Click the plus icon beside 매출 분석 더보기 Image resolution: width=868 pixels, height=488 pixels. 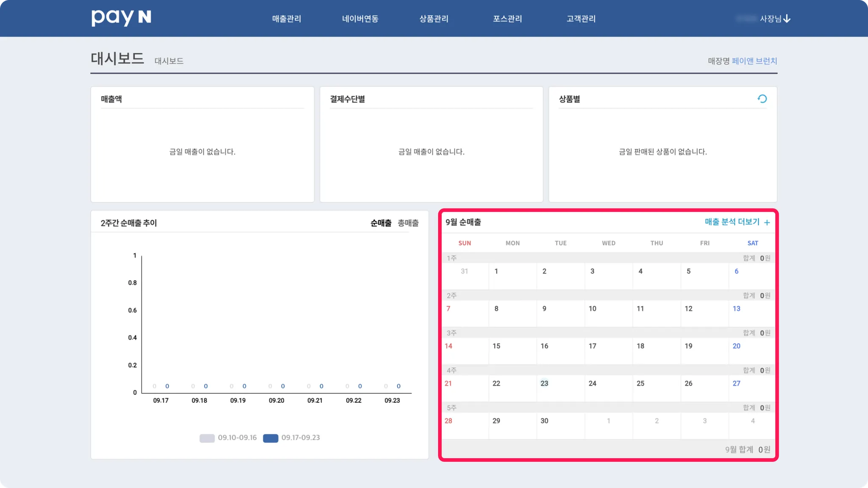point(767,222)
